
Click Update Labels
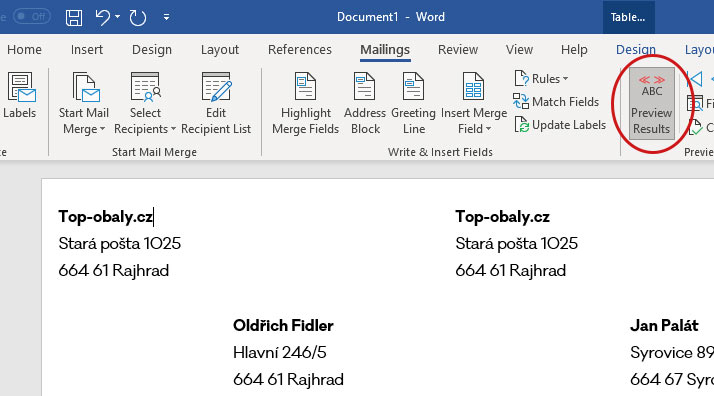[560, 125]
